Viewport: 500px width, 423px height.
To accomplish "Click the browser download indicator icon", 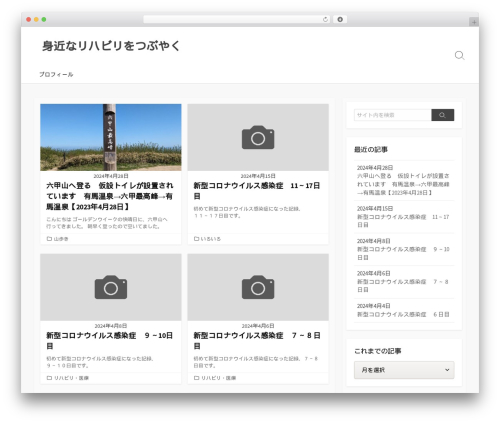I will [340, 20].
